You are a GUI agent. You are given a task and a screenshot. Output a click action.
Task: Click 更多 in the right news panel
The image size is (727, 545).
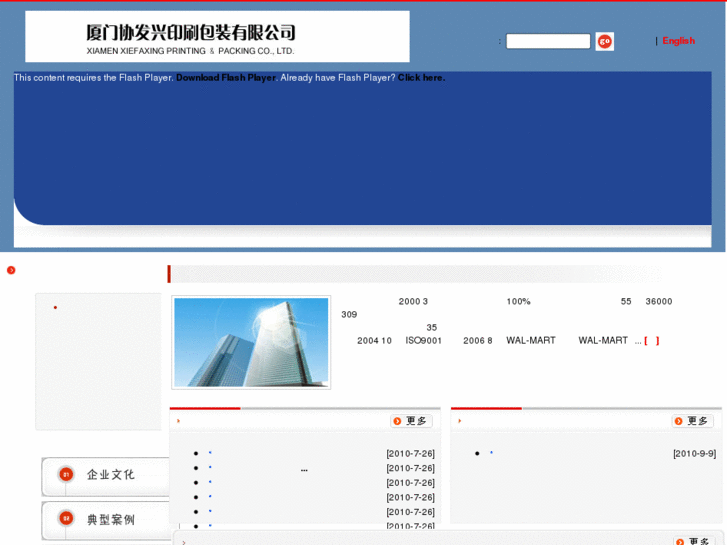tap(693, 421)
